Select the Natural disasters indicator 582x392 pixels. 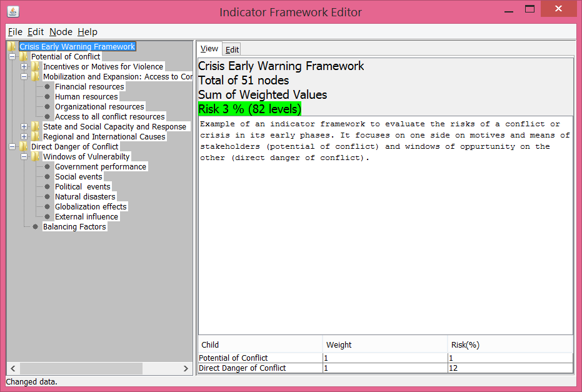coord(85,197)
